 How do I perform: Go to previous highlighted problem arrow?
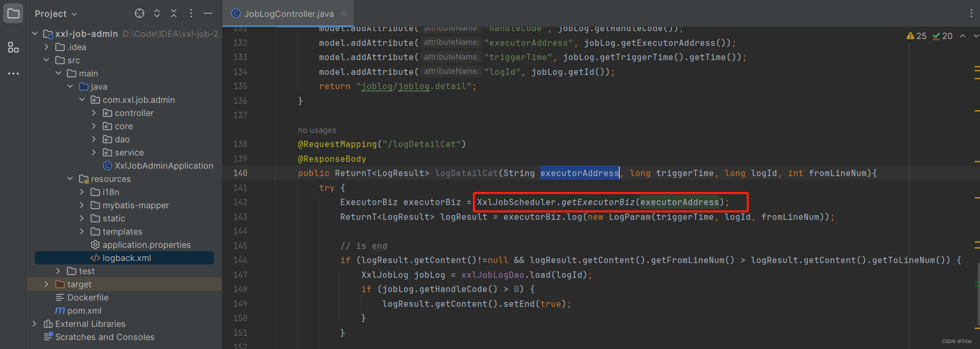[963, 36]
